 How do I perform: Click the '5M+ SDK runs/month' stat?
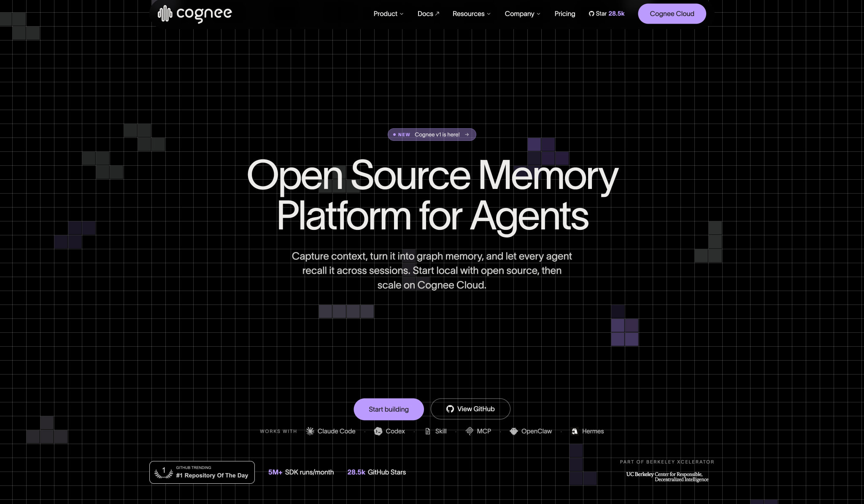301,472
